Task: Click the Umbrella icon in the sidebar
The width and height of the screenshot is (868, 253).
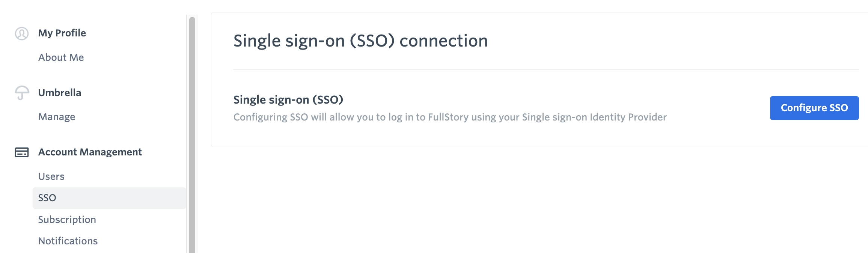Action: point(22,93)
